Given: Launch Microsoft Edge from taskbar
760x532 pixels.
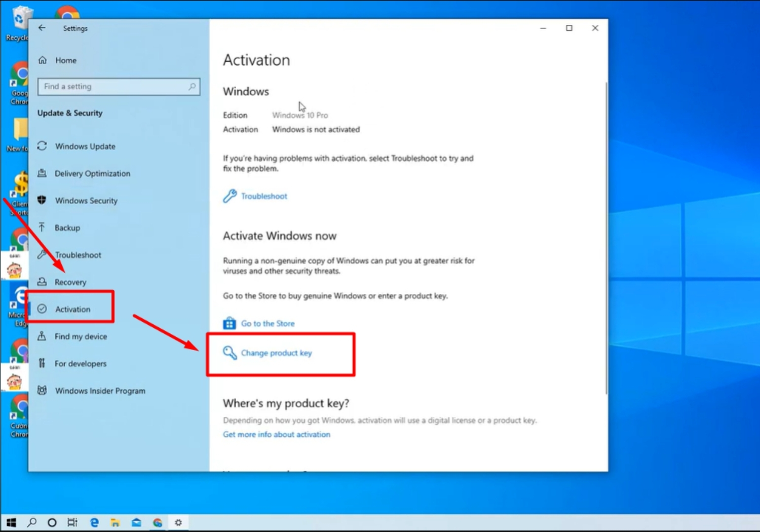Looking at the screenshot, I should coord(94,522).
